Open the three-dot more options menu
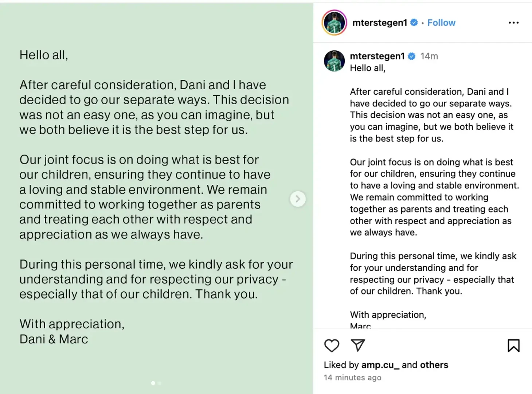The width and height of the screenshot is (532, 394). pyautogui.click(x=513, y=23)
